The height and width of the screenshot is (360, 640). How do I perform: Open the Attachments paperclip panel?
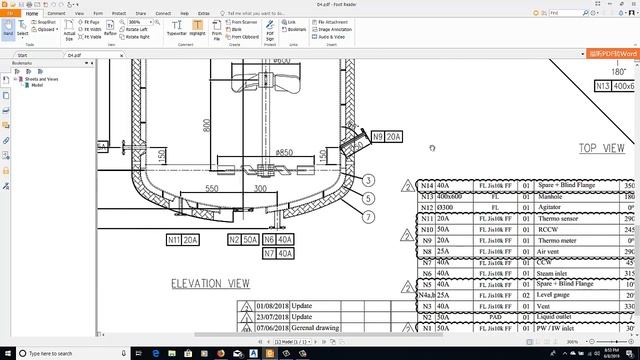(6, 140)
